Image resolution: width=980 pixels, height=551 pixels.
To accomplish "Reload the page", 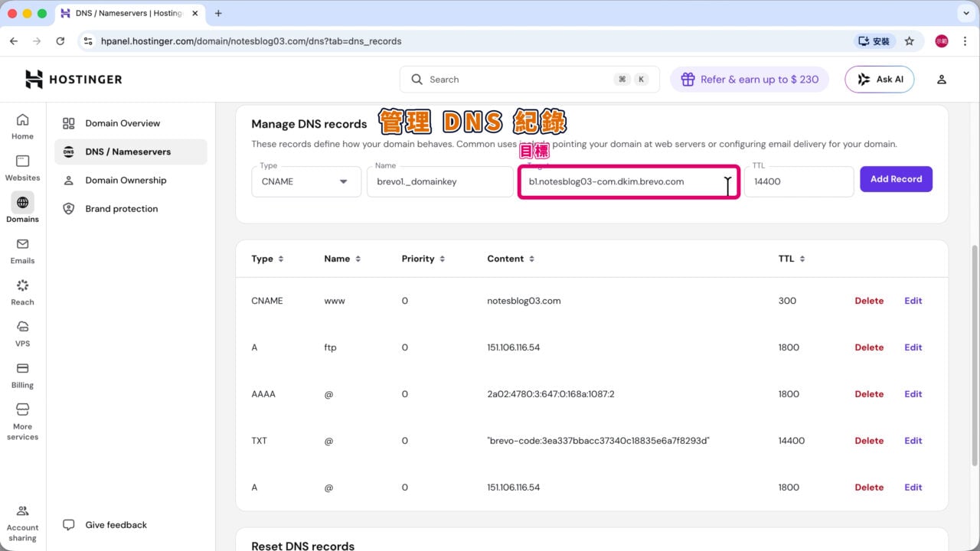I will (60, 41).
